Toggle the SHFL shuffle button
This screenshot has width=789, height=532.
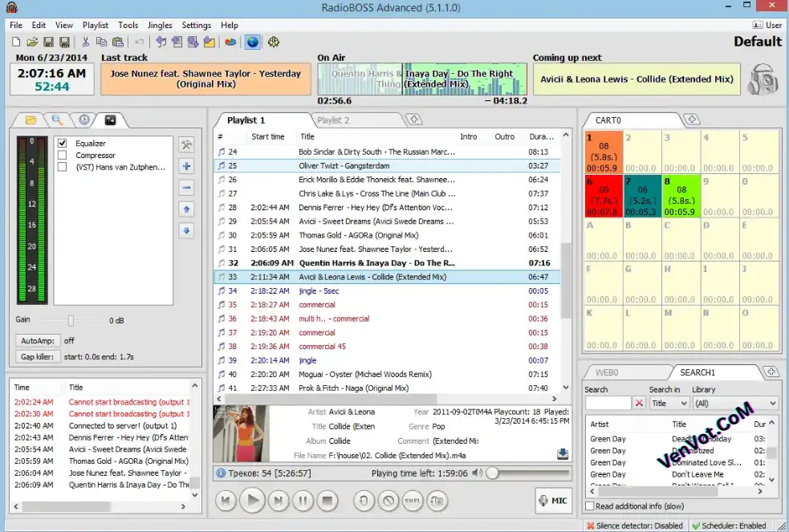[x=412, y=501]
